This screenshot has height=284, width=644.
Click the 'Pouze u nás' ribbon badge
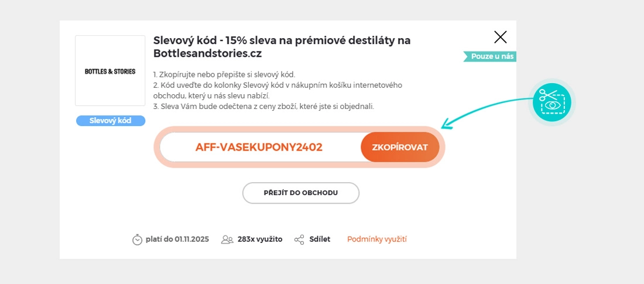click(490, 57)
